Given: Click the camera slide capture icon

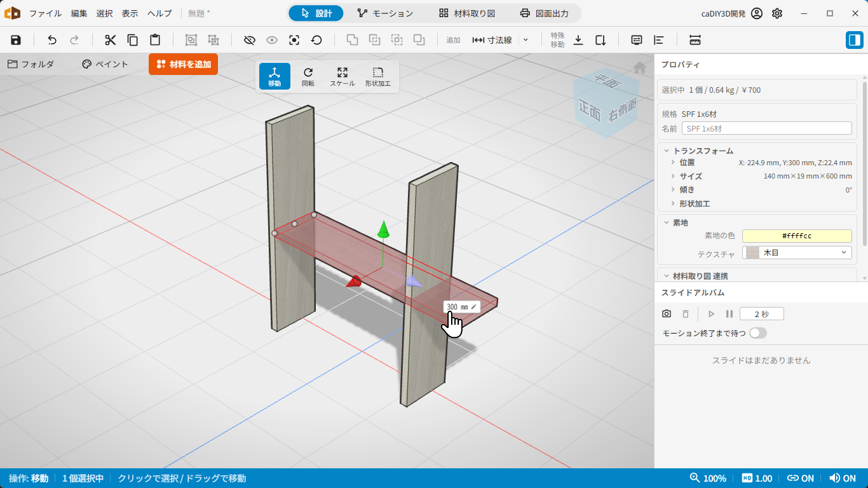Looking at the screenshot, I should (667, 314).
